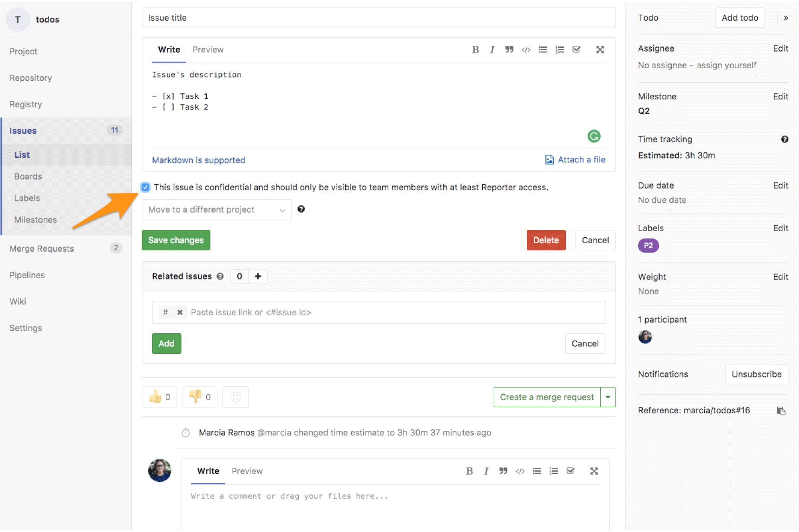Add bullet list in issue description toolbar
The width and height of the screenshot is (799, 532).
click(543, 50)
